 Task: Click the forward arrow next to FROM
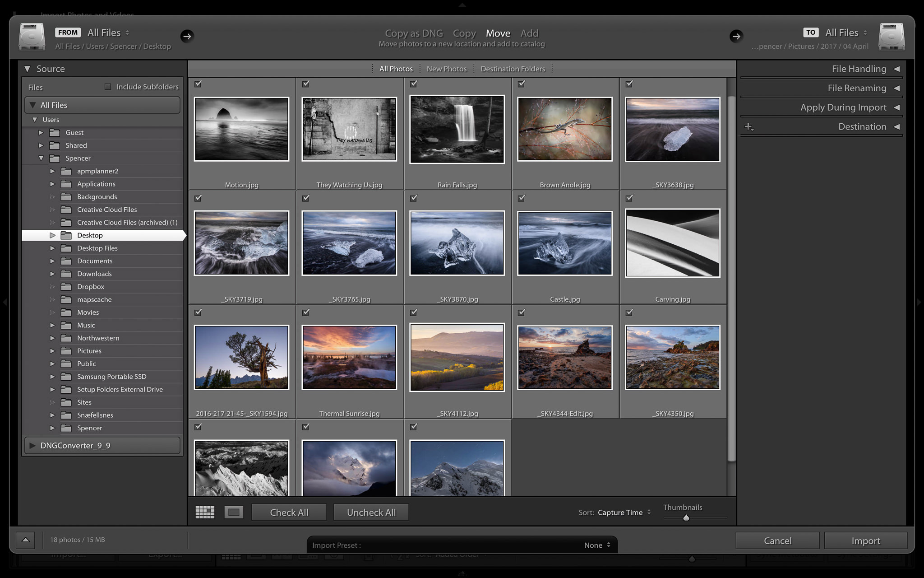pos(186,36)
